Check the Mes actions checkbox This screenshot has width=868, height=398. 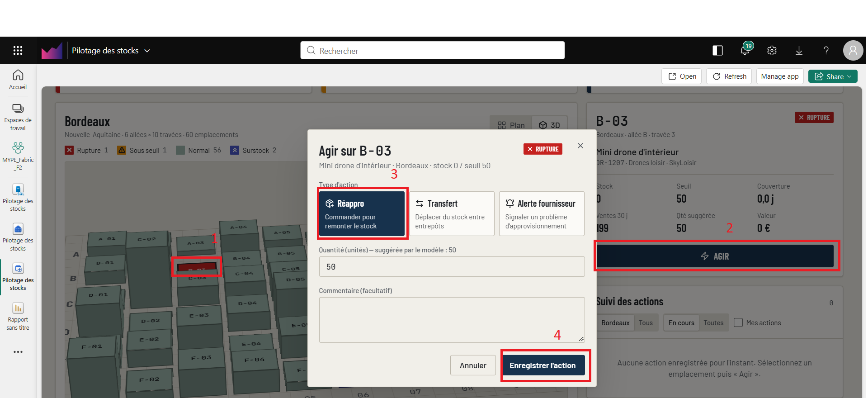point(738,322)
